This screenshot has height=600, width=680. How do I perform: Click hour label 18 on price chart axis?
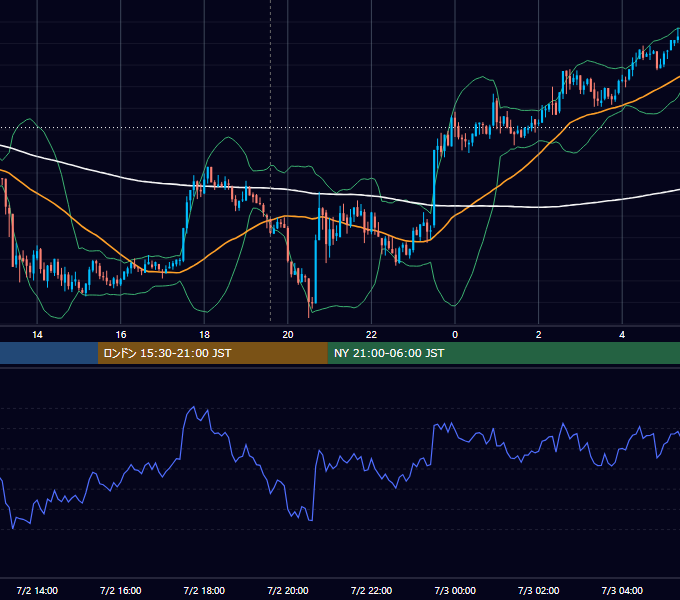click(204, 335)
